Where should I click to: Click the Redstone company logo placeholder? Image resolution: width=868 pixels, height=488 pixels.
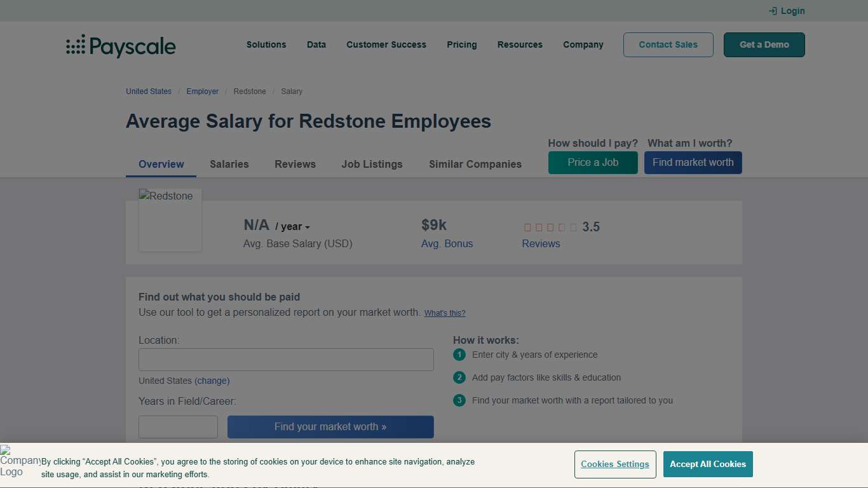(170, 219)
